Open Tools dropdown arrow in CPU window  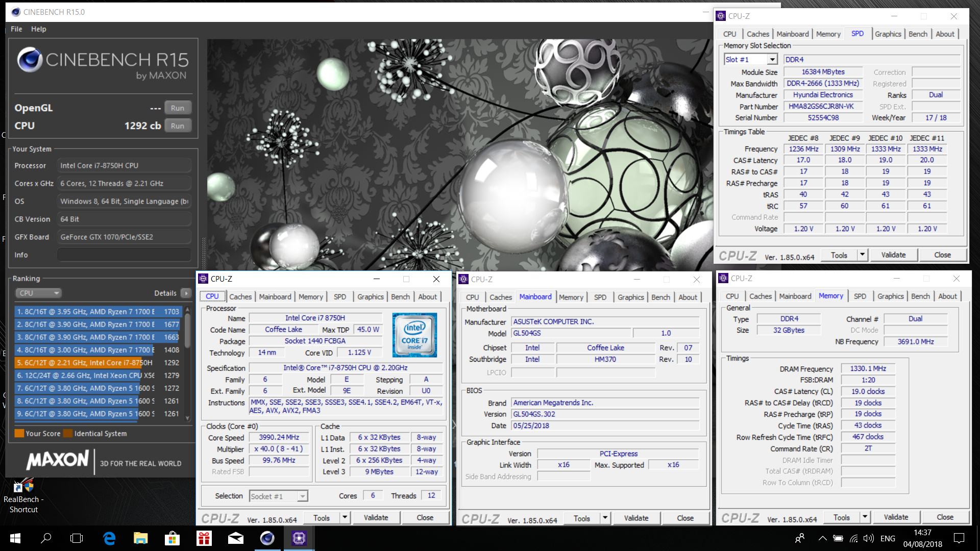(x=345, y=517)
